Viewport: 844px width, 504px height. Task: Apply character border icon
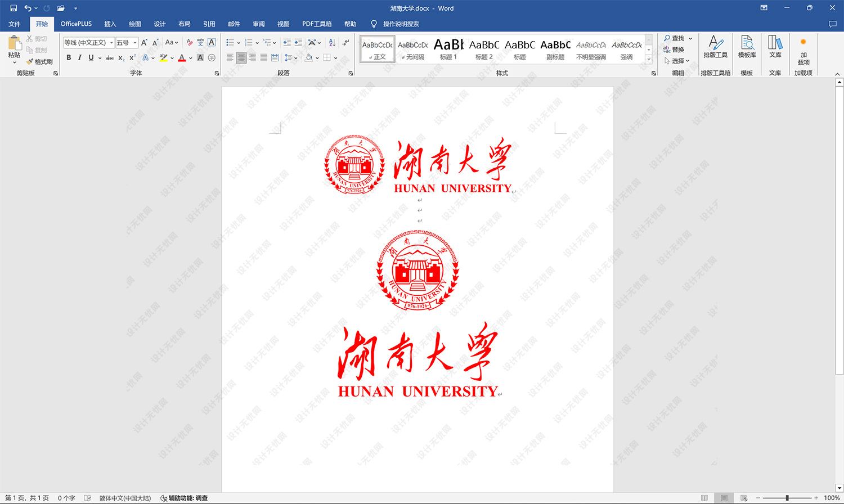(x=212, y=43)
